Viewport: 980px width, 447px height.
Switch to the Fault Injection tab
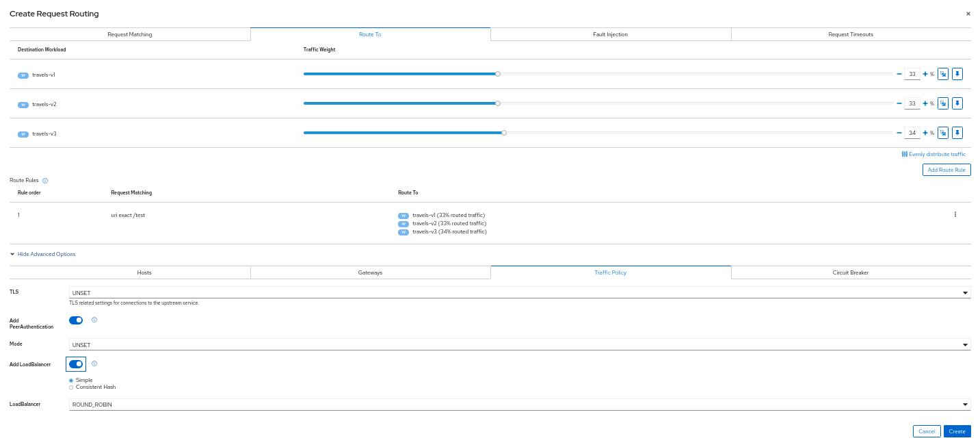pyautogui.click(x=610, y=34)
